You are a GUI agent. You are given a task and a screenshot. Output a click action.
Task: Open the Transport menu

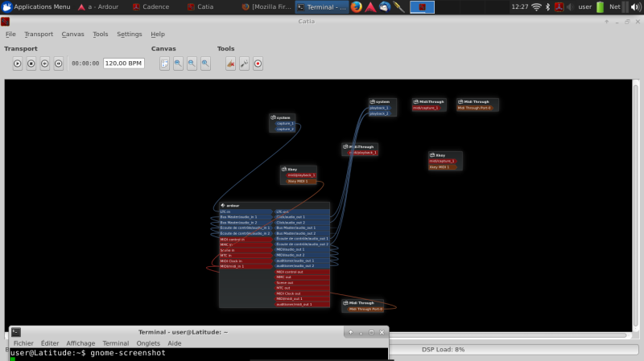[39, 34]
